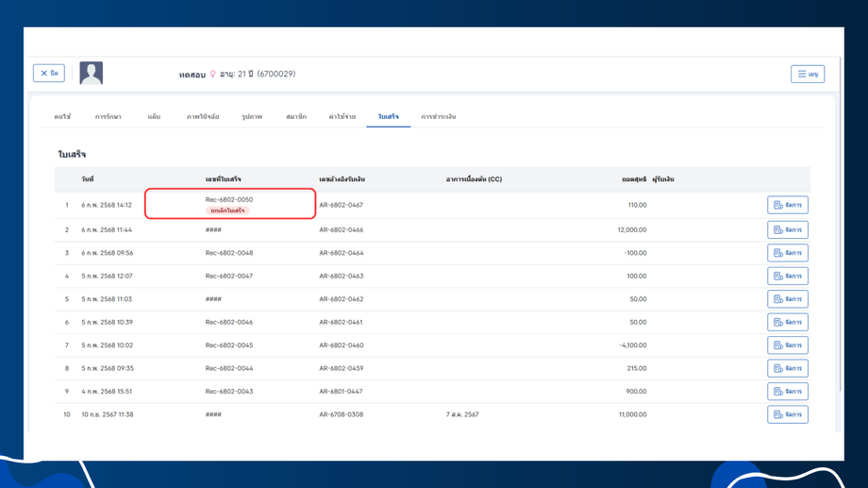868x488 pixels.
Task: Go to the ภาพวินิจฉัย tab
Action: pyautogui.click(x=203, y=117)
